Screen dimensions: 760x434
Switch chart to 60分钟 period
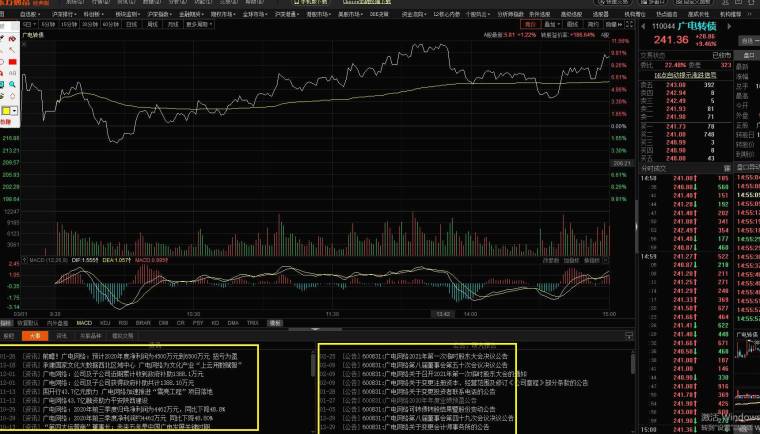pyautogui.click(x=111, y=24)
